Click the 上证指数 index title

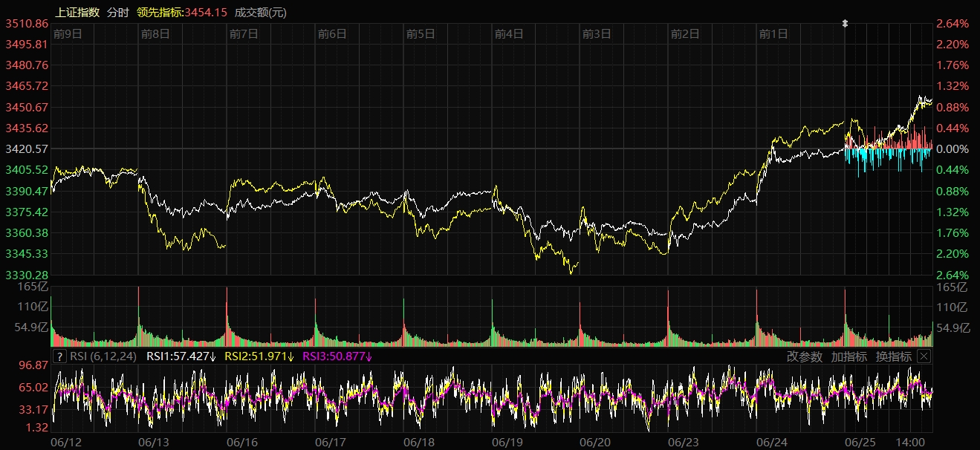[78, 12]
